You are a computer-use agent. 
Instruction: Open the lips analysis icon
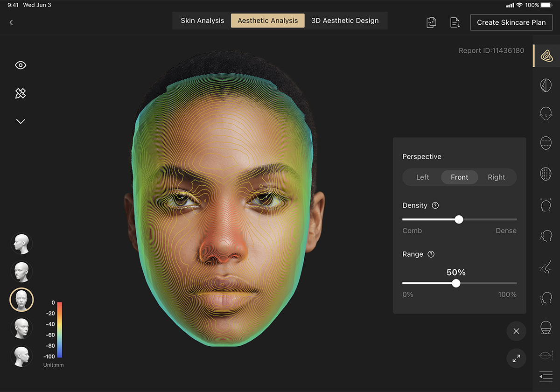pos(546,355)
